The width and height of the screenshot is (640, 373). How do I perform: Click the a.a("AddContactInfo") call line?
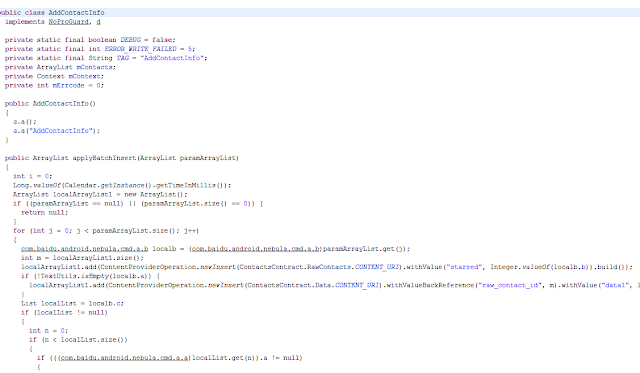[56, 131]
